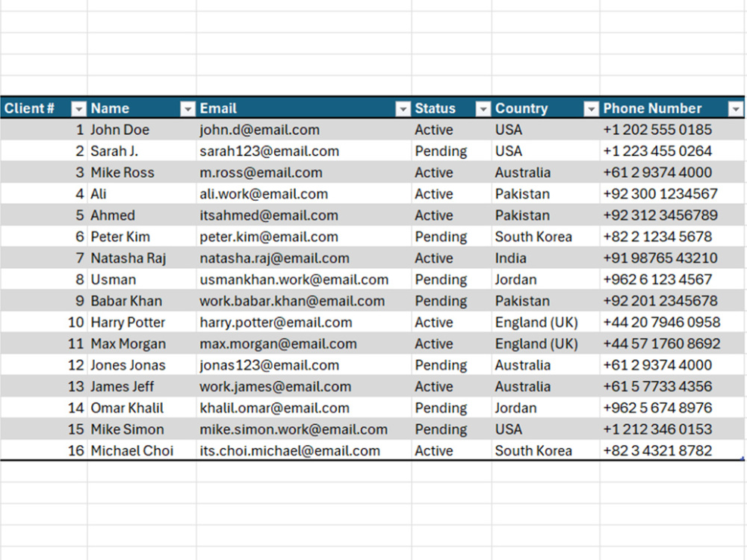Screen dimensions: 747x560
Task: Select the Email header cell
Action: (304, 108)
